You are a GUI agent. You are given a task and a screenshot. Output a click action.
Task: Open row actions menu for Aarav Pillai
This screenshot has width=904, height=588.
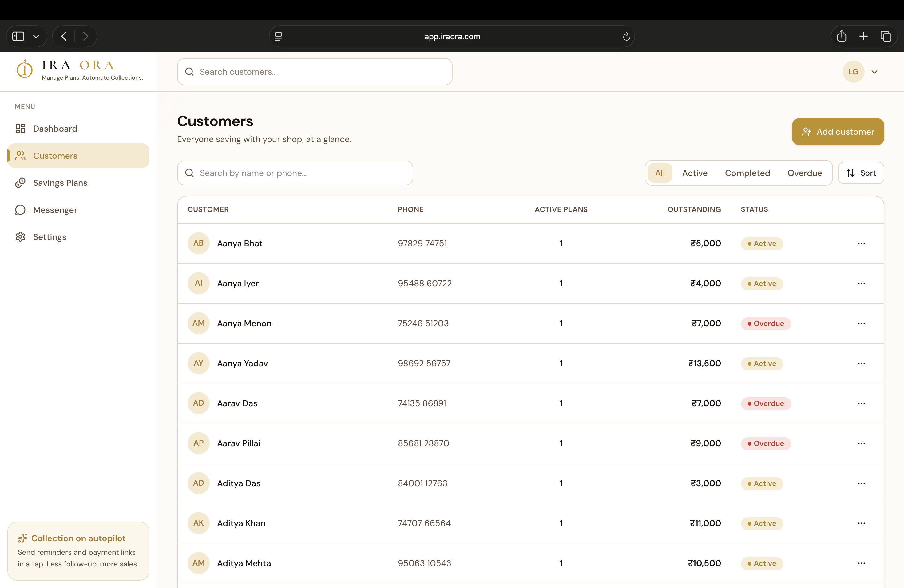tap(861, 443)
